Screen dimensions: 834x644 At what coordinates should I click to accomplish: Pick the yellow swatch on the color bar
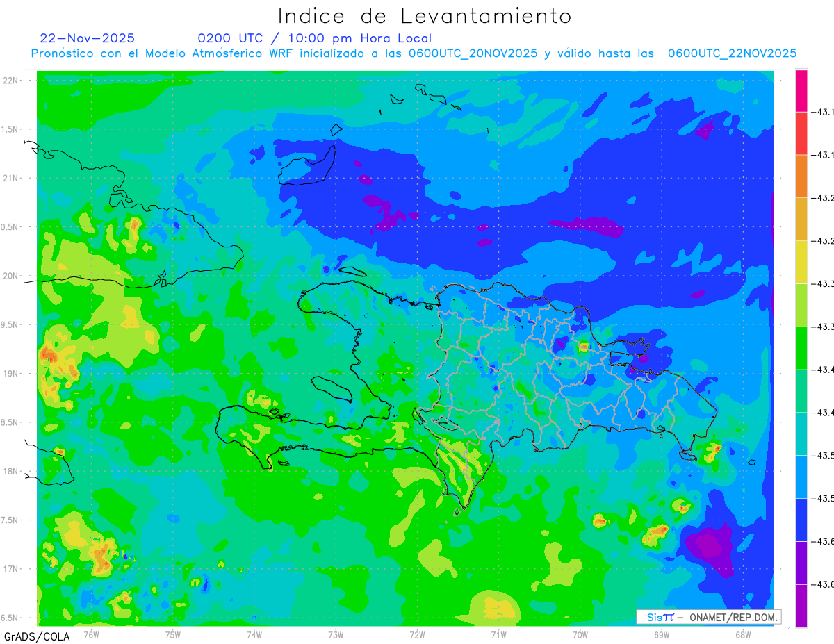(801, 262)
